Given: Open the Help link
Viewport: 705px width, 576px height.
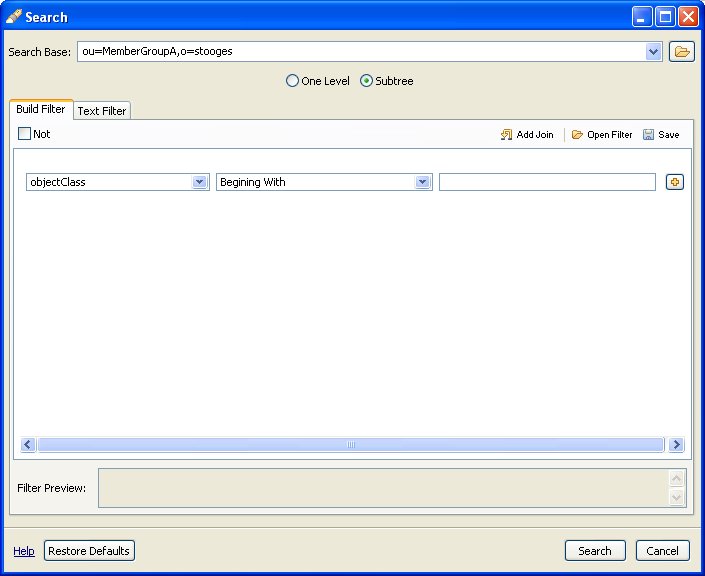Looking at the screenshot, I should click(24, 551).
